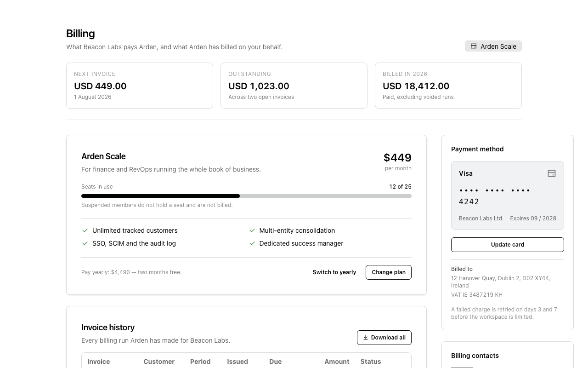Click 'Paid, excluding voided runs' text
The width and height of the screenshot is (588, 368).
point(418,97)
